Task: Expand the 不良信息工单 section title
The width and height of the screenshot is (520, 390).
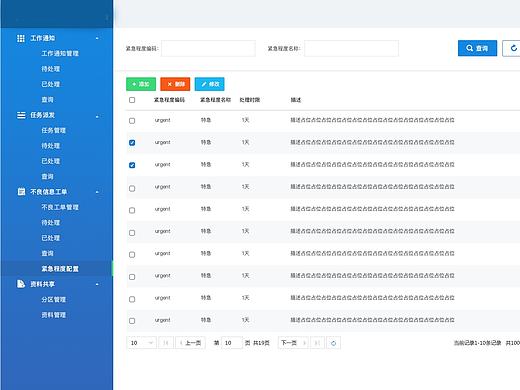Action: tap(49, 192)
